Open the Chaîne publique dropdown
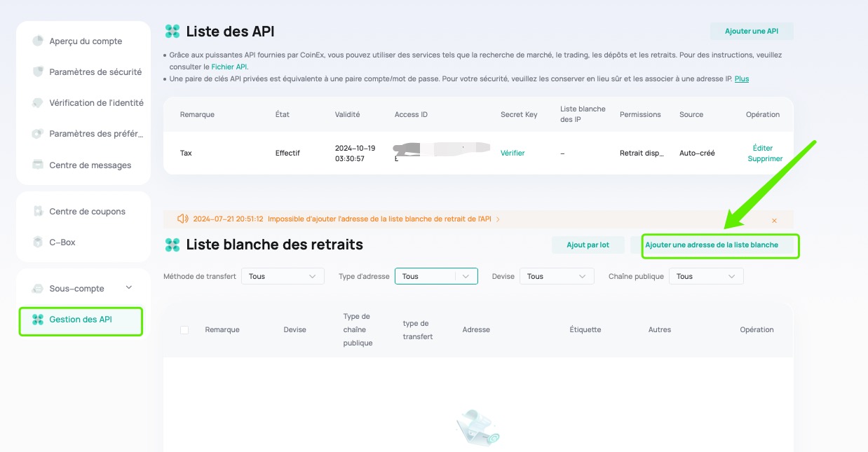This screenshot has width=868, height=452. tap(705, 276)
